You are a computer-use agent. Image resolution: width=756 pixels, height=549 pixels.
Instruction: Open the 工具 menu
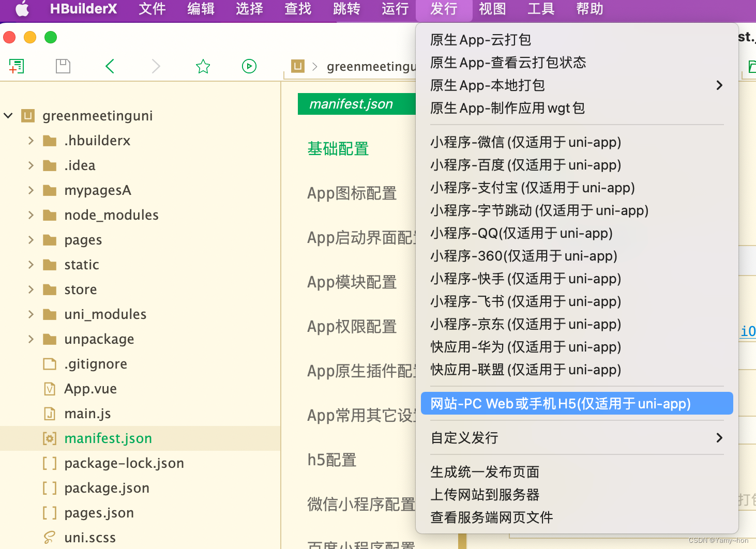[x=541, y=9]
